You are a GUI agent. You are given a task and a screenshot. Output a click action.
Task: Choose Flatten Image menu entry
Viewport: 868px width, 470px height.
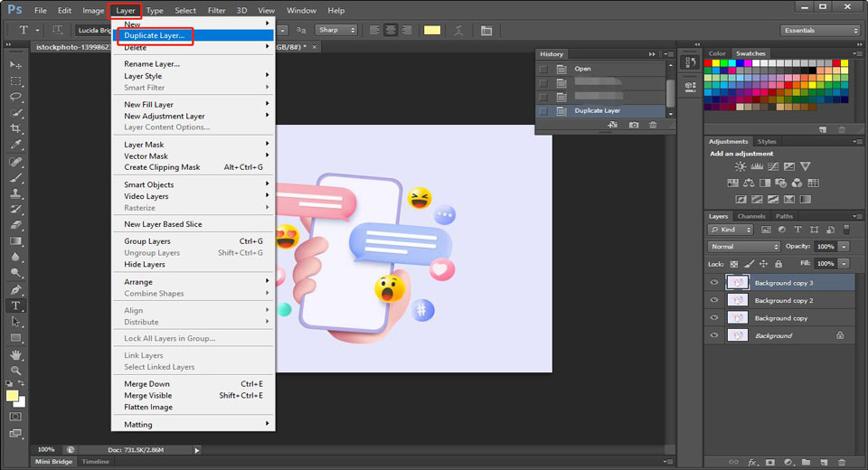(x=193, y=407)
